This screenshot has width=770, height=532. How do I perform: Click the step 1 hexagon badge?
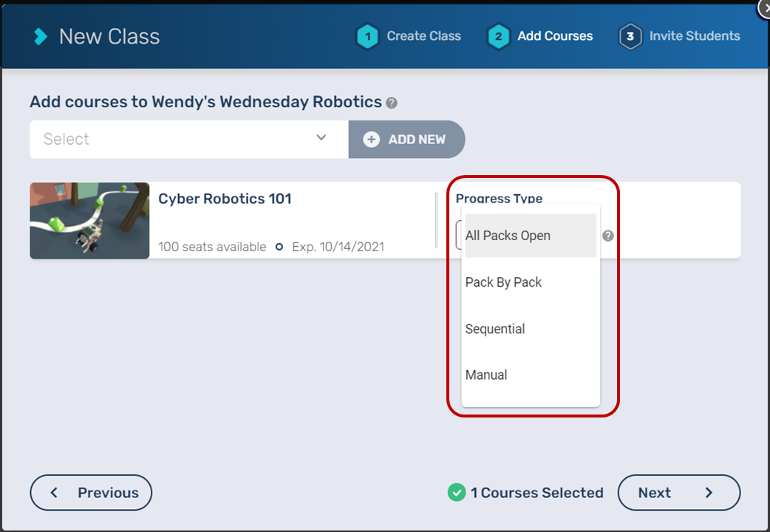[367, 36]
